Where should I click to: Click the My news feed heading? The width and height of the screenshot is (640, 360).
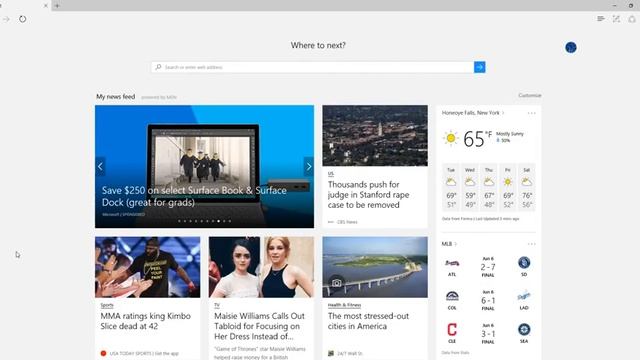pos(116,97)
